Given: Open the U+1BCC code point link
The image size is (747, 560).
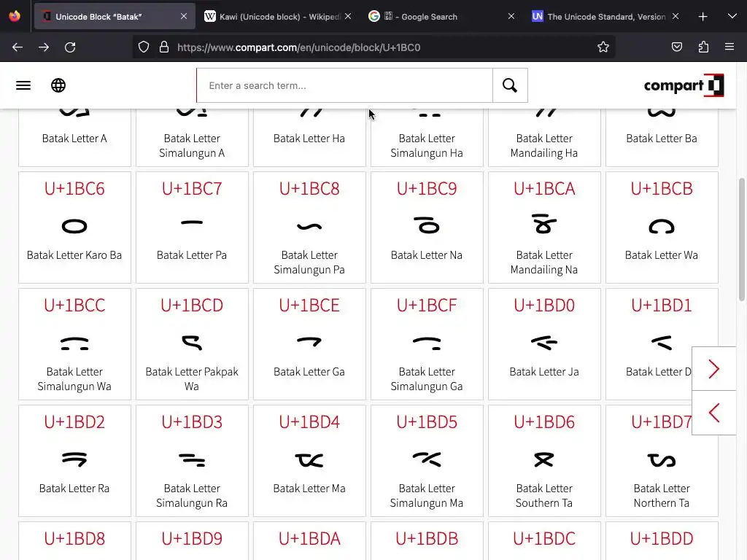Looking at the screenshot, I should [74, 306].
